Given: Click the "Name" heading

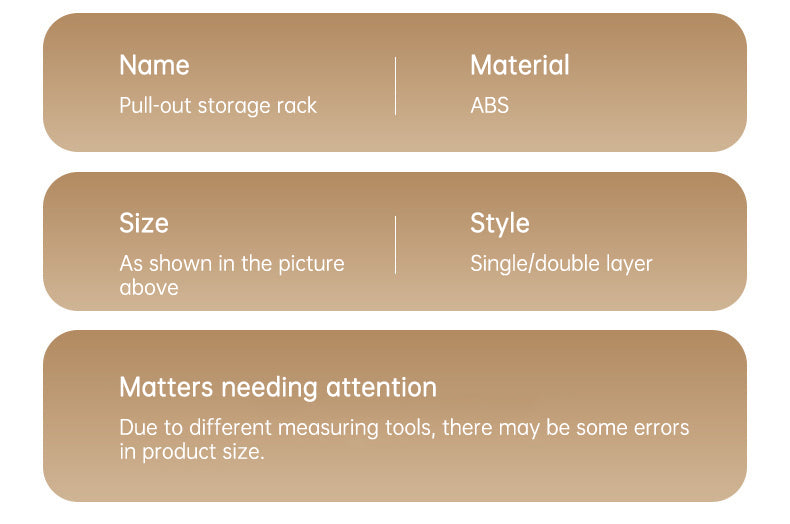Looking at the screenshot, I should pos(154,66).
